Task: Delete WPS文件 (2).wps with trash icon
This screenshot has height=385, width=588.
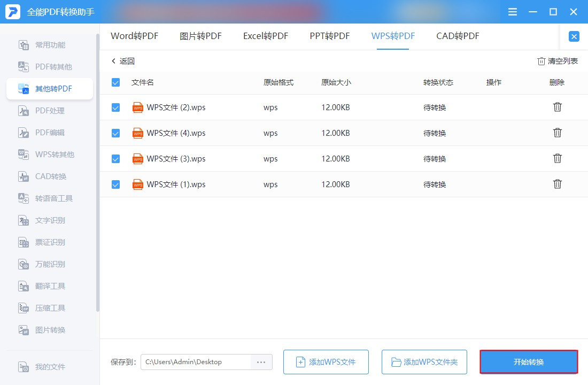Action: [557, 107]
